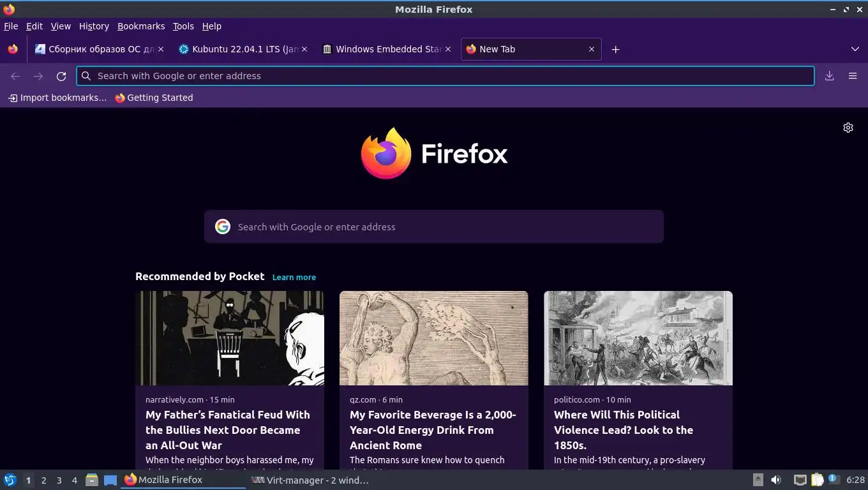Screen dimensions: 868x490
Task: Close the Windows Embedded Standard tab
Action: tap(447, 49)
